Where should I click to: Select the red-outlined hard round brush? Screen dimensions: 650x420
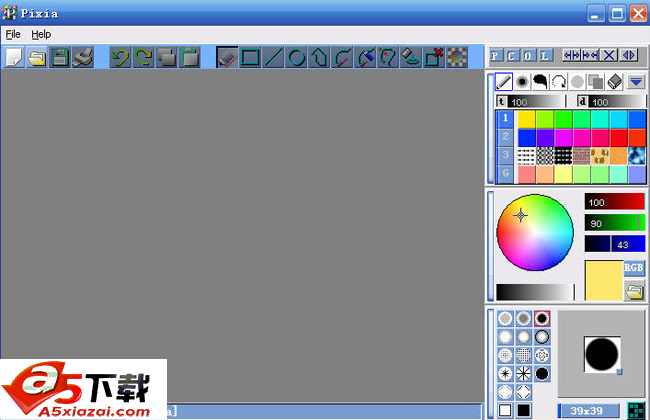click(x=542, y=318)
